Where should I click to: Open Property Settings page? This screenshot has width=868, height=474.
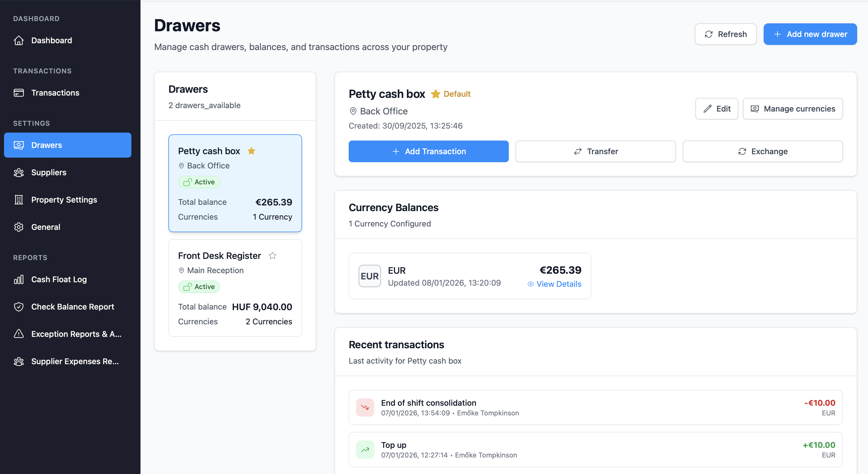pyautogui.click(x=64, y=200)
